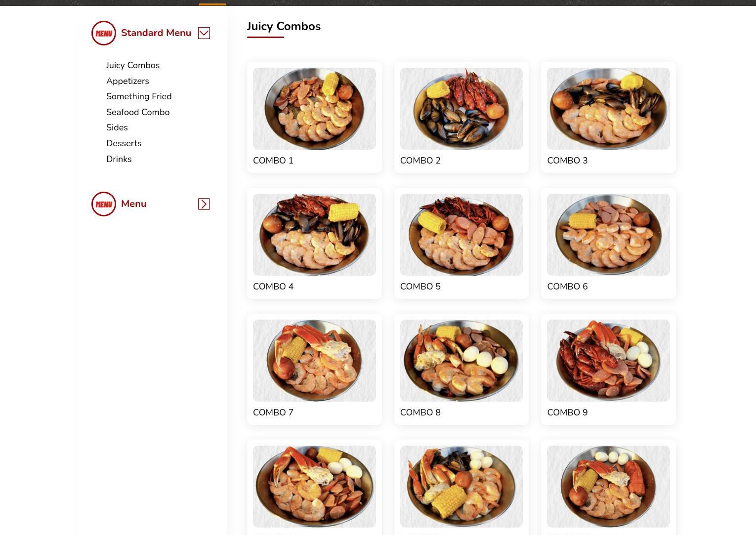Open the COMBO 7 crab leg photo
The image size is (756, 535).
click(x=314, y=361)
